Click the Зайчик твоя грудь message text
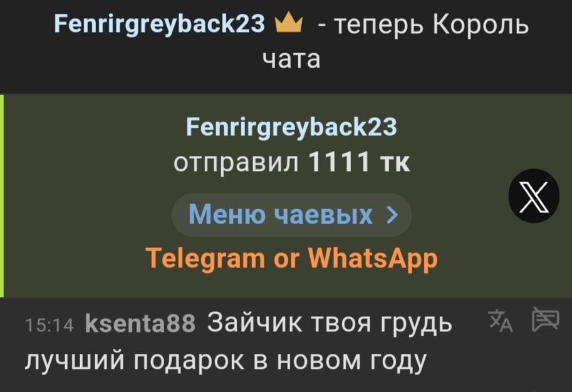Viewport: 572px width, 392px height. (x=330, y=322)
